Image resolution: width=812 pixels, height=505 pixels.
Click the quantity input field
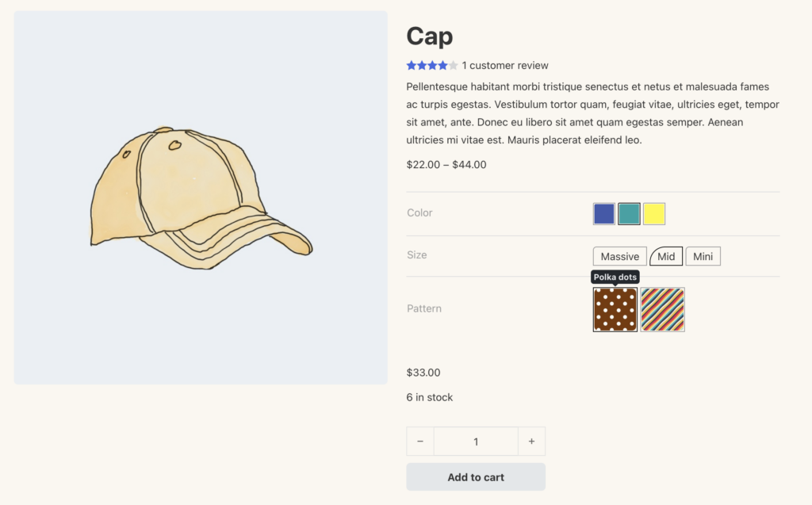click(476, 442)
